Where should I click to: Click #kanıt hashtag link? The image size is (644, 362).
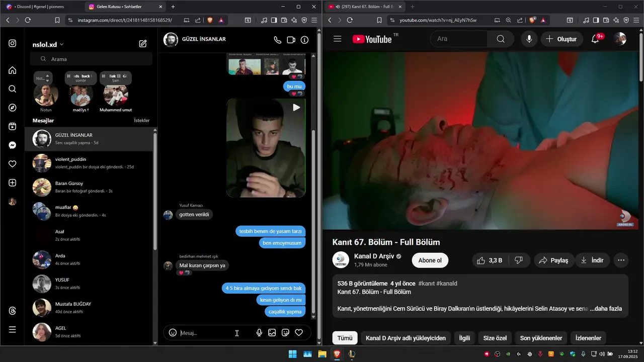(x=426, y=284)
